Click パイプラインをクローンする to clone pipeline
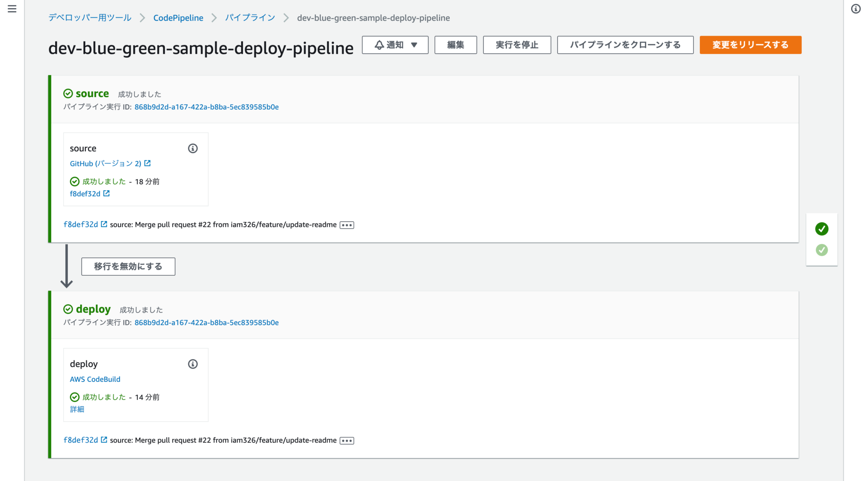 (x=625, y=45)
